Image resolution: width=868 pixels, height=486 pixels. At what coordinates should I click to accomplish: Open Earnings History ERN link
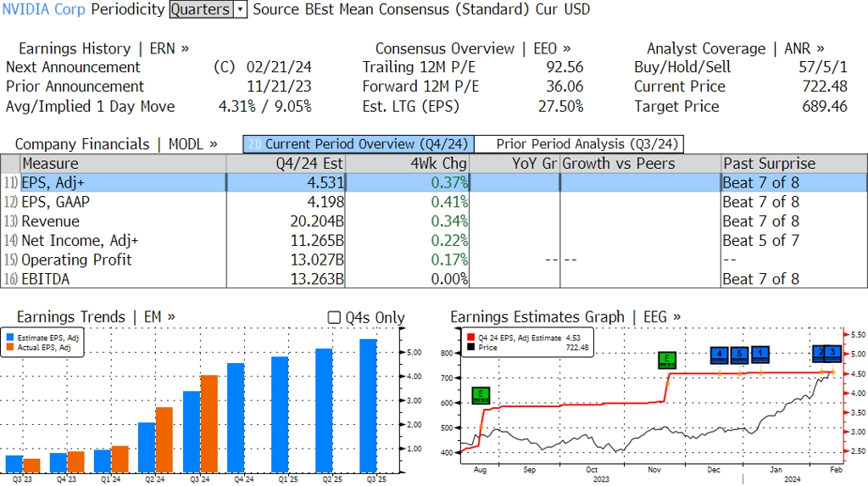103,48
